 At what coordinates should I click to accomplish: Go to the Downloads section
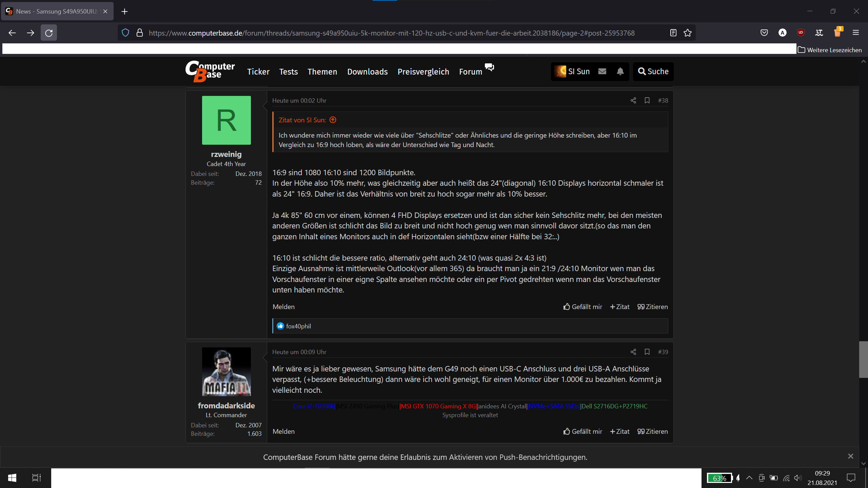(367, 72)
